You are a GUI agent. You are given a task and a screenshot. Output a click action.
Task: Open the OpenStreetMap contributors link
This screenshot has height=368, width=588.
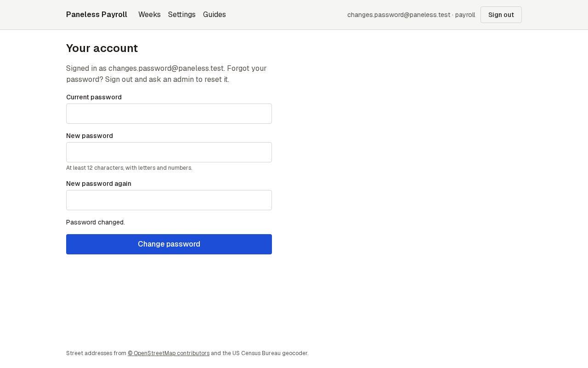point(169,353)
